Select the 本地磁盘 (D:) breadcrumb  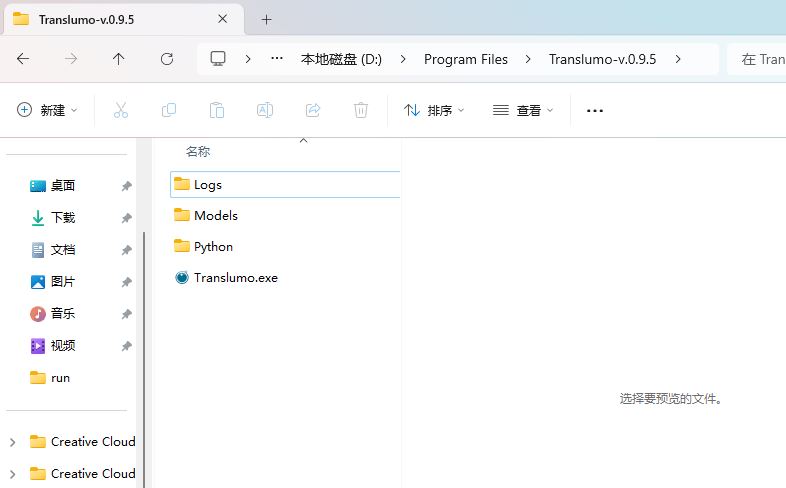(x=341, y=59)
